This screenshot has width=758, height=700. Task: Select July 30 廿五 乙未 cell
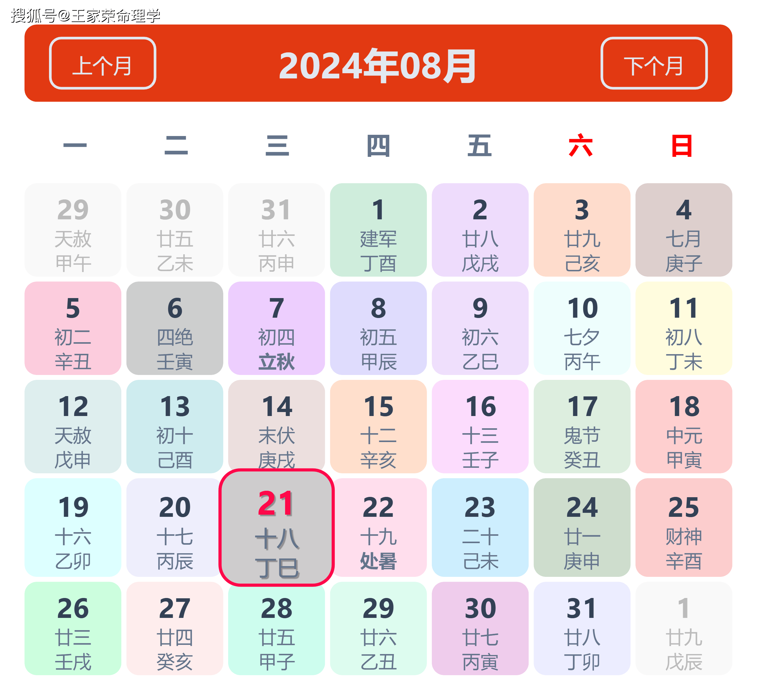click(175, 230)
